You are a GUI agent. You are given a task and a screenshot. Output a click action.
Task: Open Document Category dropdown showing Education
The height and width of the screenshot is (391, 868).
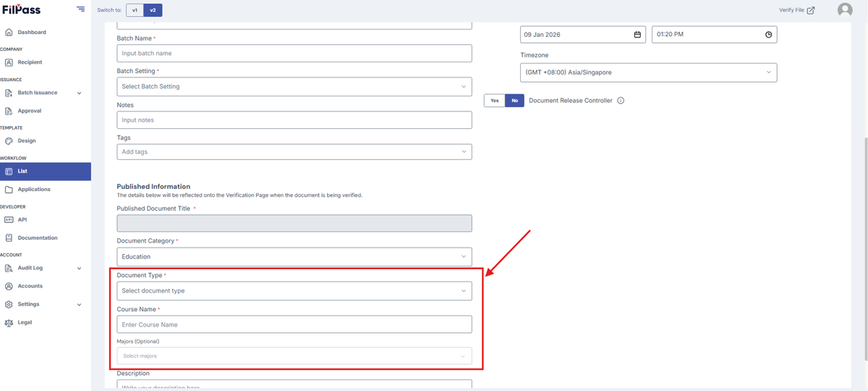coord(294,256)
